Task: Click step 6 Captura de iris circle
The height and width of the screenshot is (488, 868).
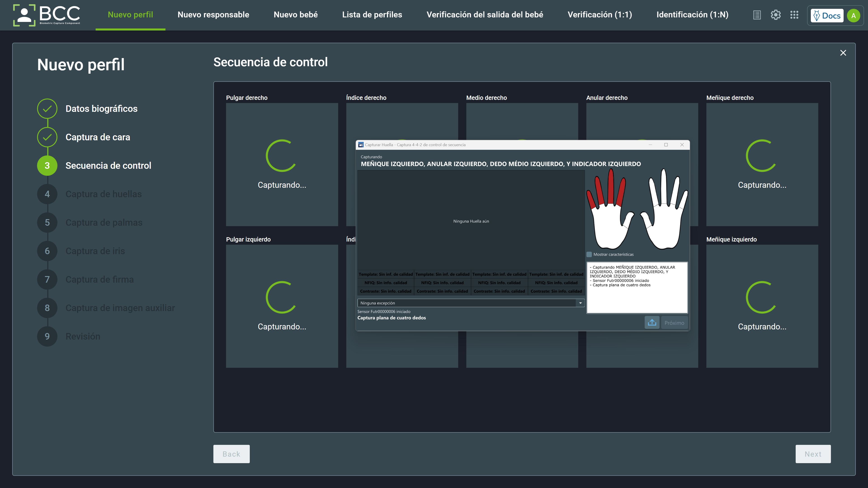Action: (x=47, y=251)
